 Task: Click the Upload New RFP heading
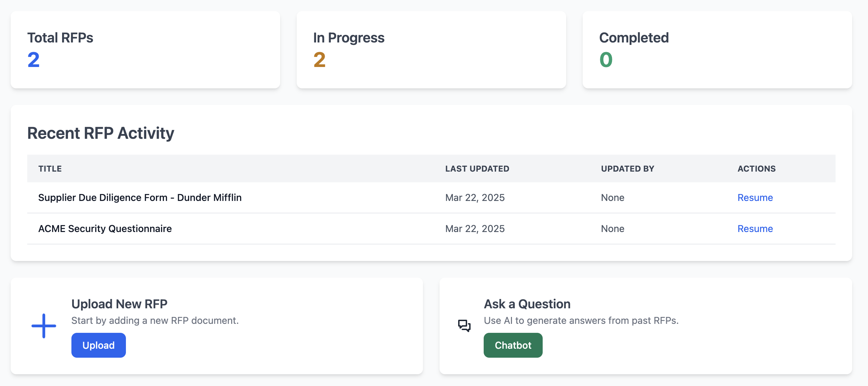pos(119,304)
